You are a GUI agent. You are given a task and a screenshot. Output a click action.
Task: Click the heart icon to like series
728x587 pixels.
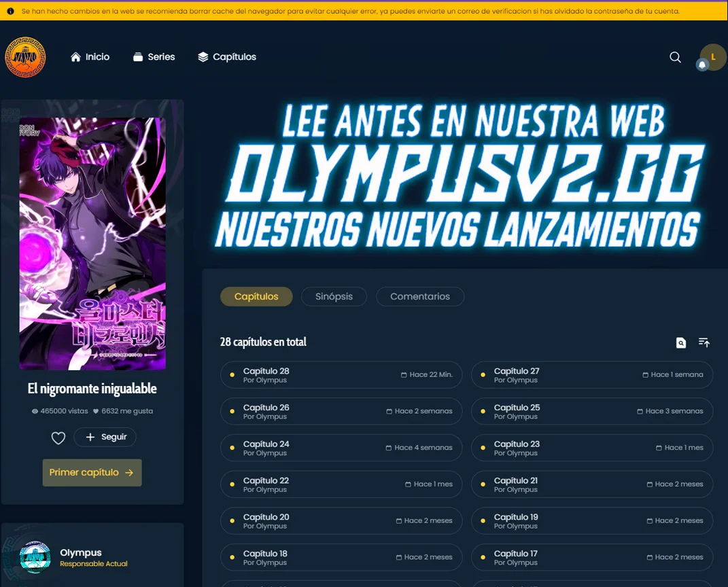click(x=58, y=438)
